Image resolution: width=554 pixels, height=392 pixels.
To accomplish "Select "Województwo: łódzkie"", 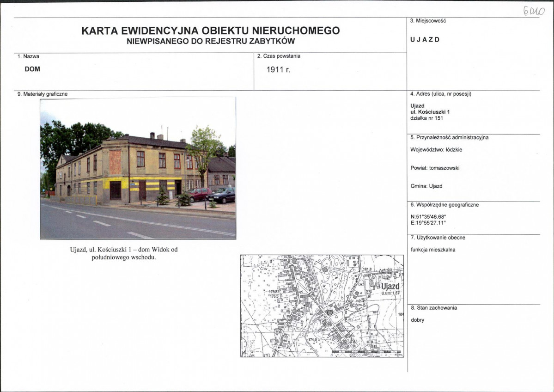I will (436, 149).
